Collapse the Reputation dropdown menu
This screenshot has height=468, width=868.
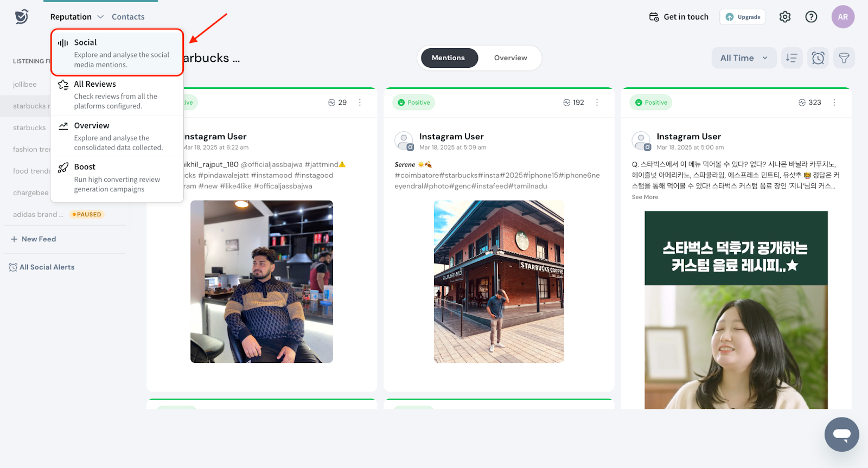76,17
